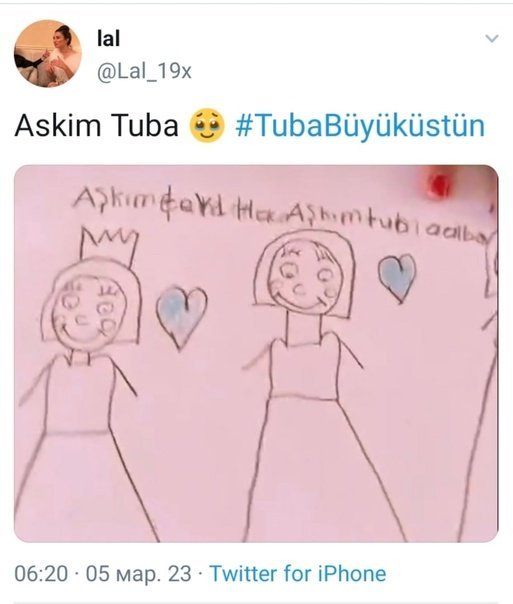Open the @Lal_19x handle profile

[x=144, y=71]
